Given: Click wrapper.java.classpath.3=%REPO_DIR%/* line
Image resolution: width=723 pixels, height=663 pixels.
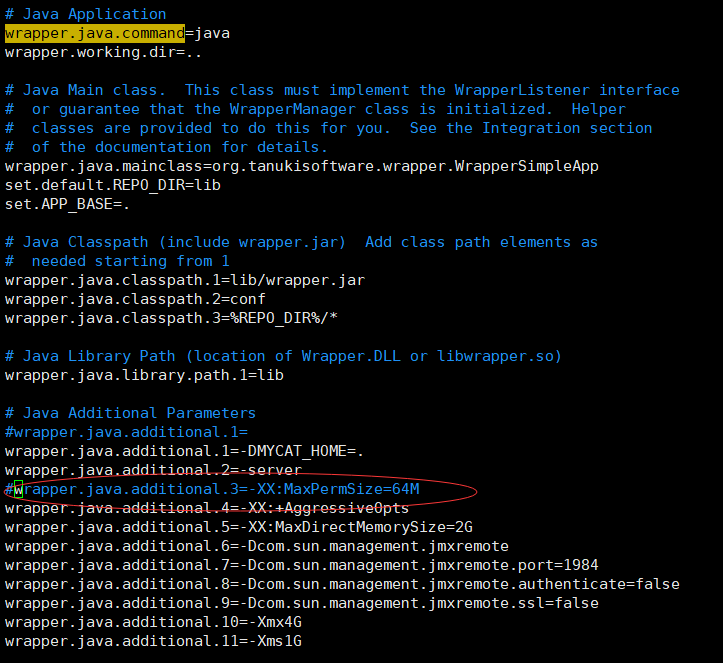Looking at the screenshot, I should [x=171, y=318].
